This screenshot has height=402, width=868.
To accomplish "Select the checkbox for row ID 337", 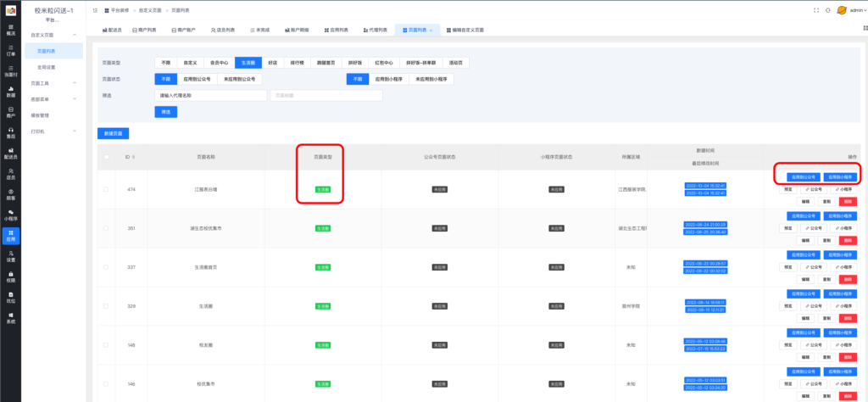I will [106, 267].
